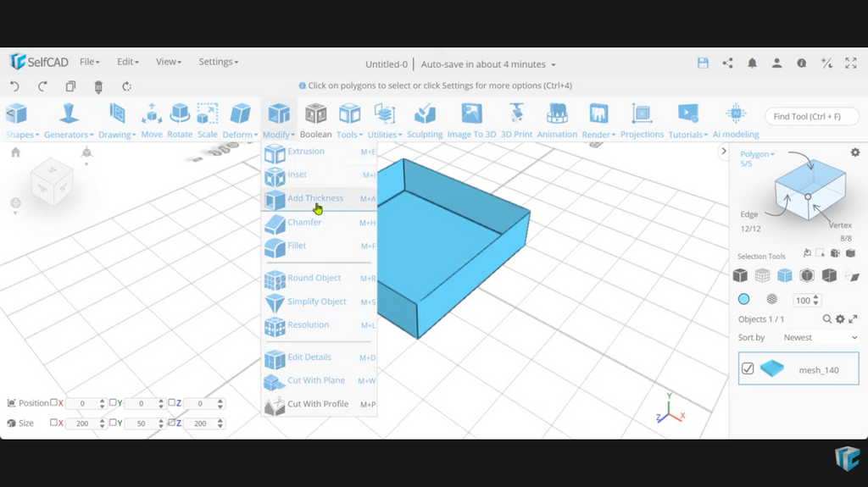
Task: Open the user account icon
Action: point(776,63)
